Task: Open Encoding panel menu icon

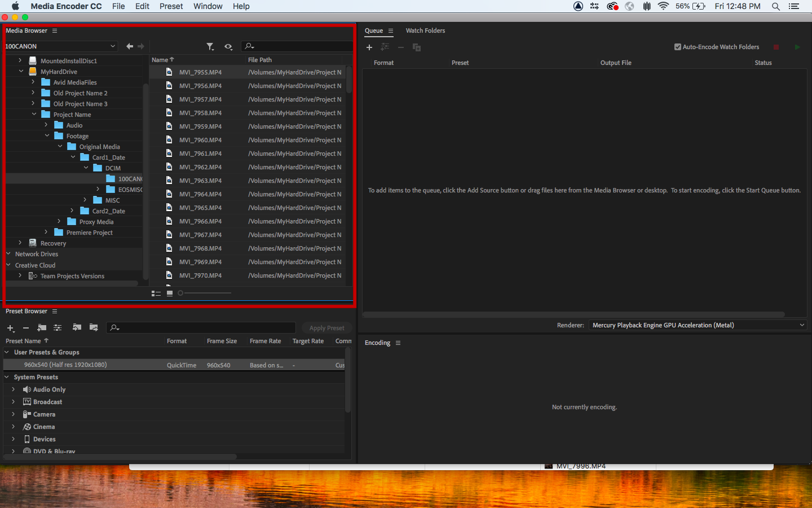Action: pos(398,343)
